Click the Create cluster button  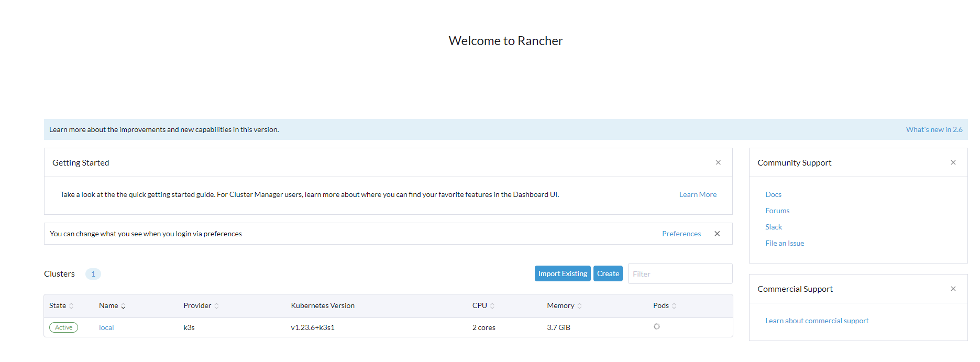pos(608,273)
